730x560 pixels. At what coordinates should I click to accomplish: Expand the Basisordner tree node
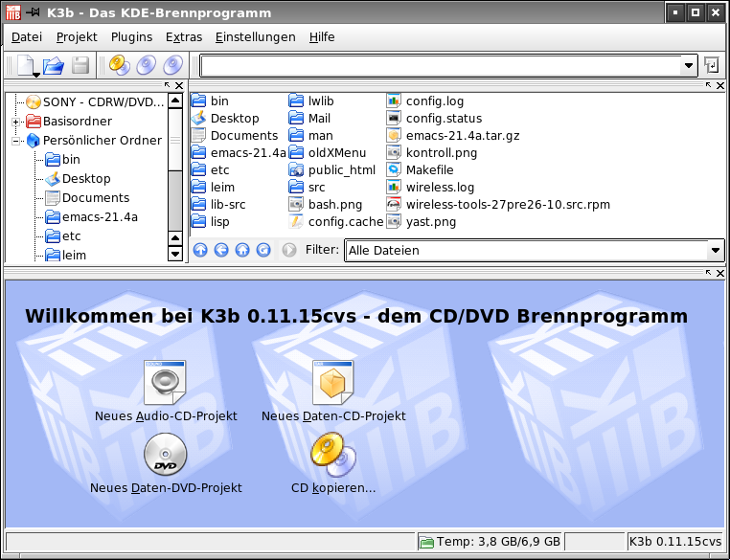tap(15, 122)
